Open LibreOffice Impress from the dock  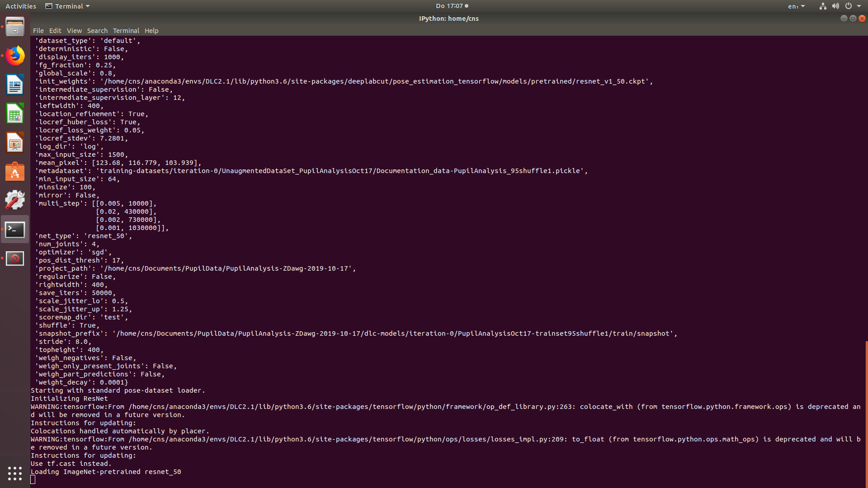pos(15,142)
